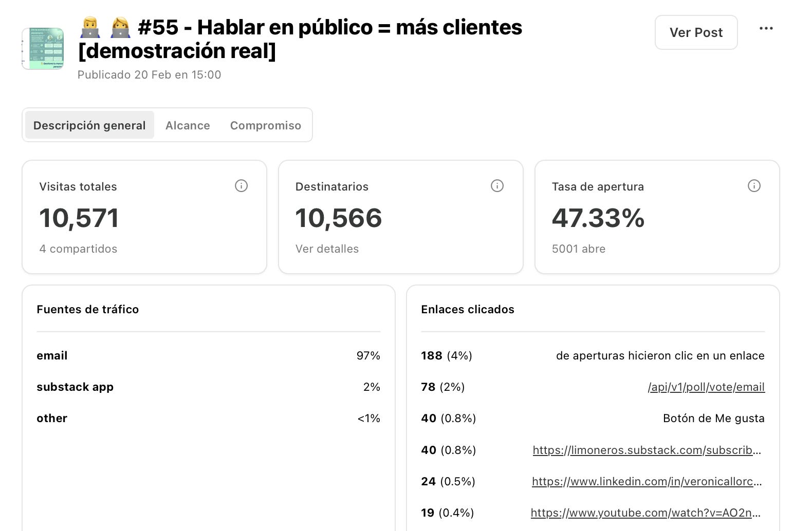This screenshot has width=812, height=531.
Task: Click the <1% other percentage
Action: pos(368,418)
